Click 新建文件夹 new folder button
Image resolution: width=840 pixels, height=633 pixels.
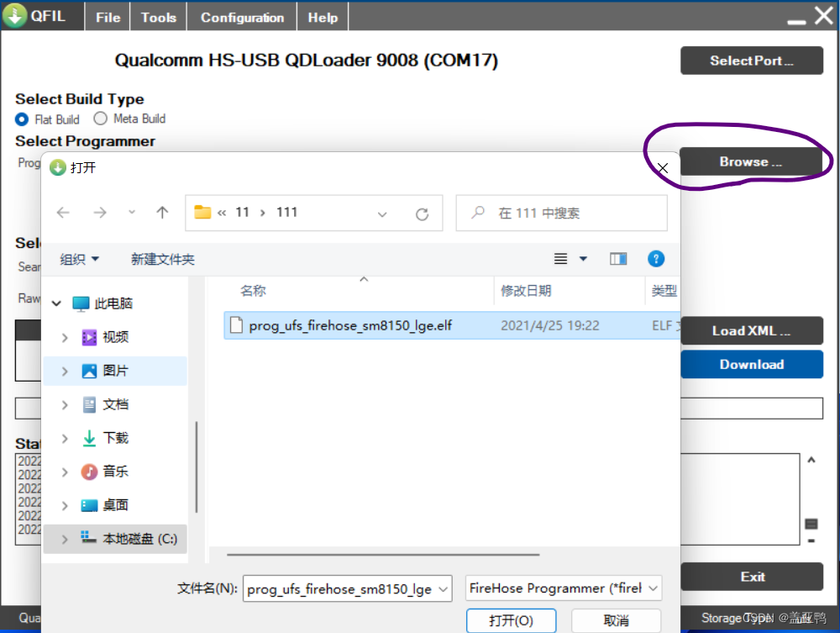[x=163, y=260]
